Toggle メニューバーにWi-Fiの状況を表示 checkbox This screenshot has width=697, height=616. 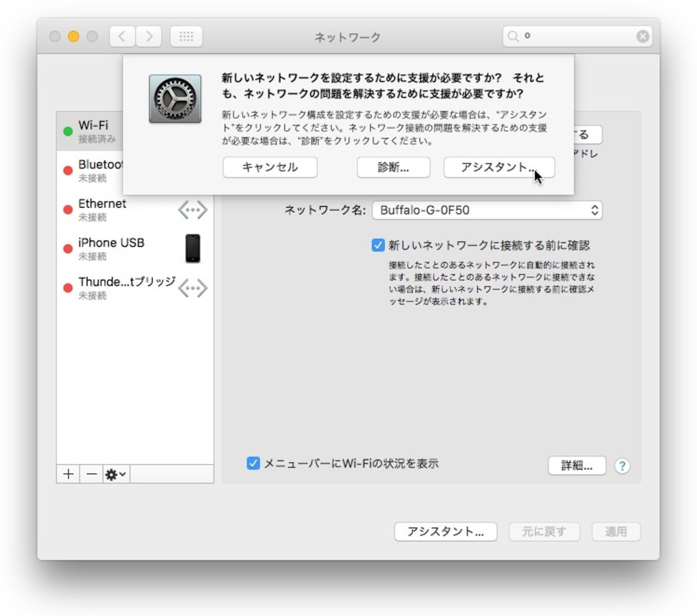tap(253, 463)
